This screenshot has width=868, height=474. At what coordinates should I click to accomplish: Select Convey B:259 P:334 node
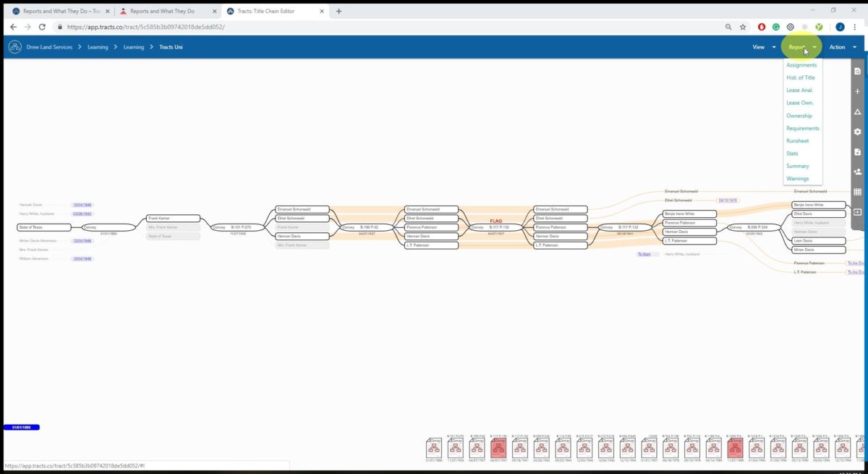coord(754,227)
